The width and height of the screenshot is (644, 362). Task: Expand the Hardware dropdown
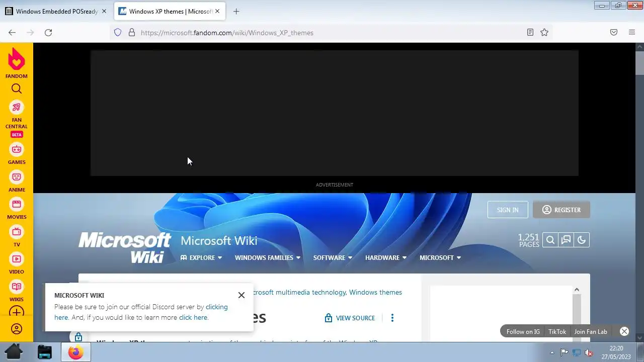[x=386, y=257]
